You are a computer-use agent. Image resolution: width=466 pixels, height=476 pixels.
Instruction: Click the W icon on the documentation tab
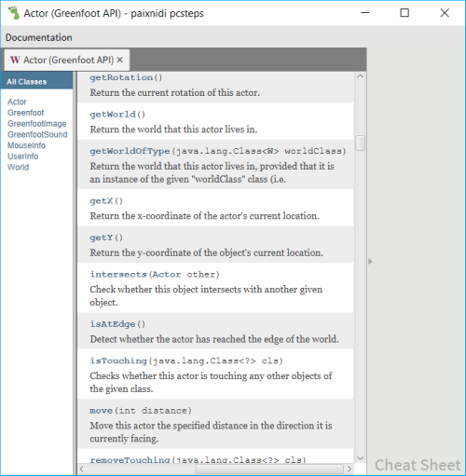click(x=15, y=60)
